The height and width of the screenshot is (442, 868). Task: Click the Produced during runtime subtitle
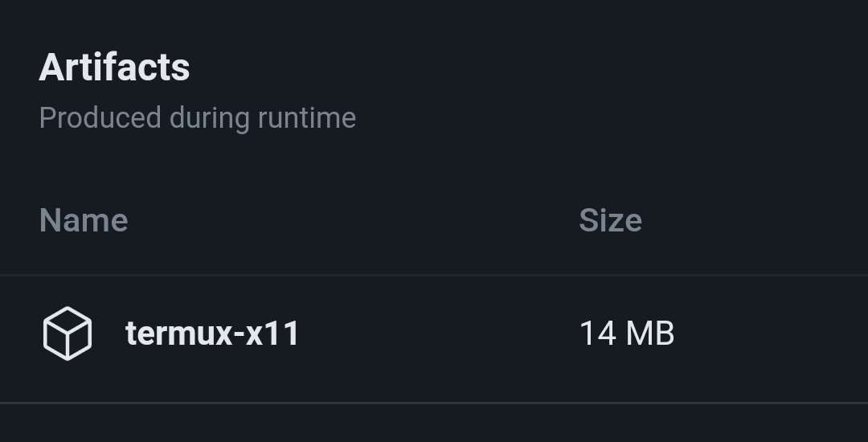198,118
